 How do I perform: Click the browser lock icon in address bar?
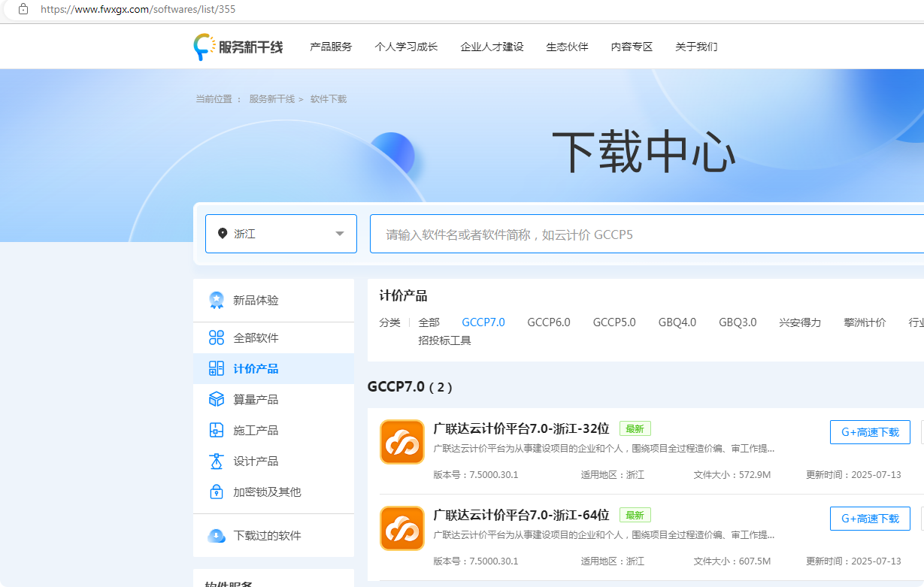coord(23,9)
